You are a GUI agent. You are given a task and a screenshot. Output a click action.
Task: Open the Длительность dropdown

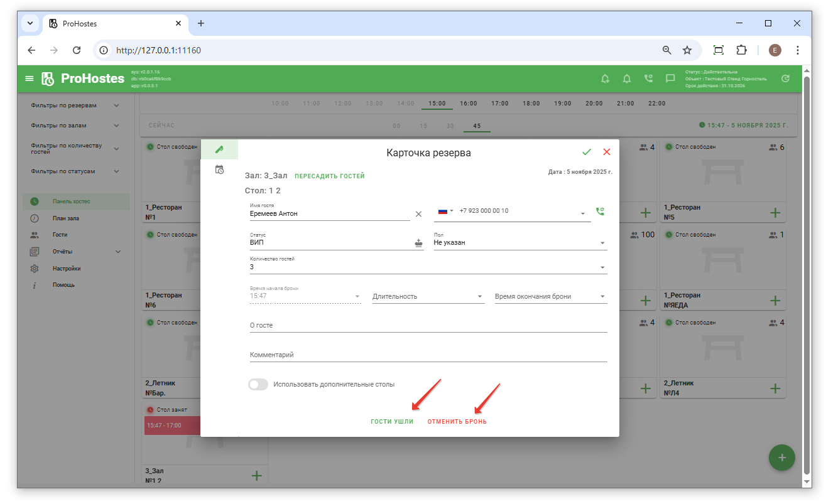(x=428, y=296)
